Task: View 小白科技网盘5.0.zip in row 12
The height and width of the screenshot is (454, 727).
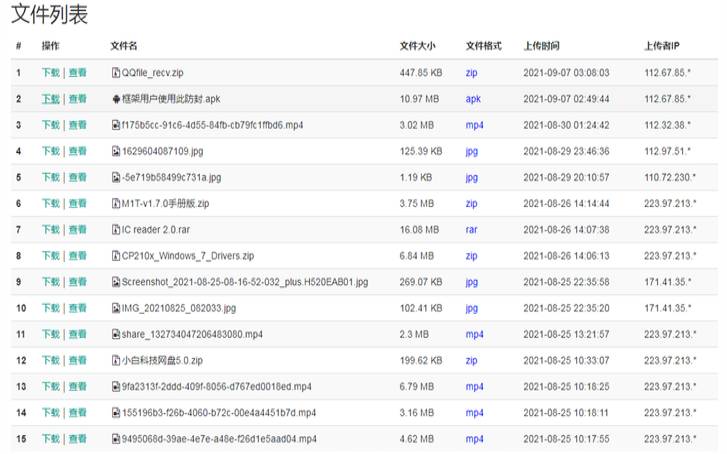Action: pos(77,360)
